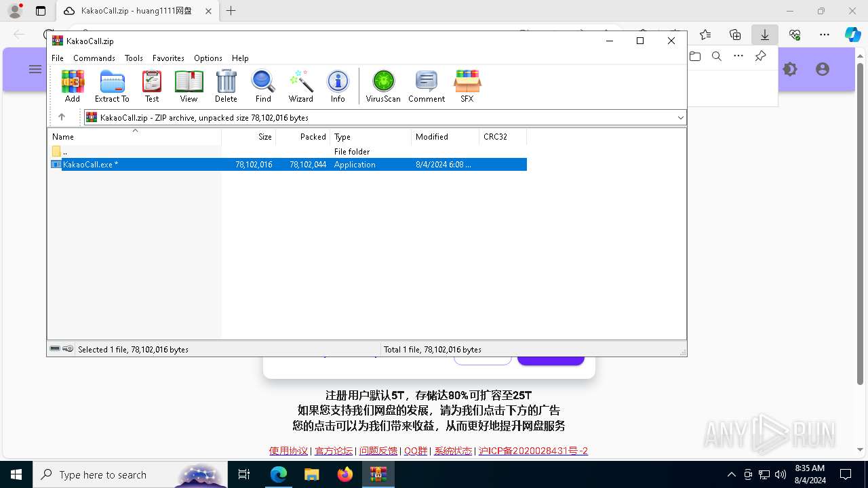The width and height of the screenshot is (868, 488).
Task: Click Edge profile avatar icon
Action: click(x=15, y=11)
